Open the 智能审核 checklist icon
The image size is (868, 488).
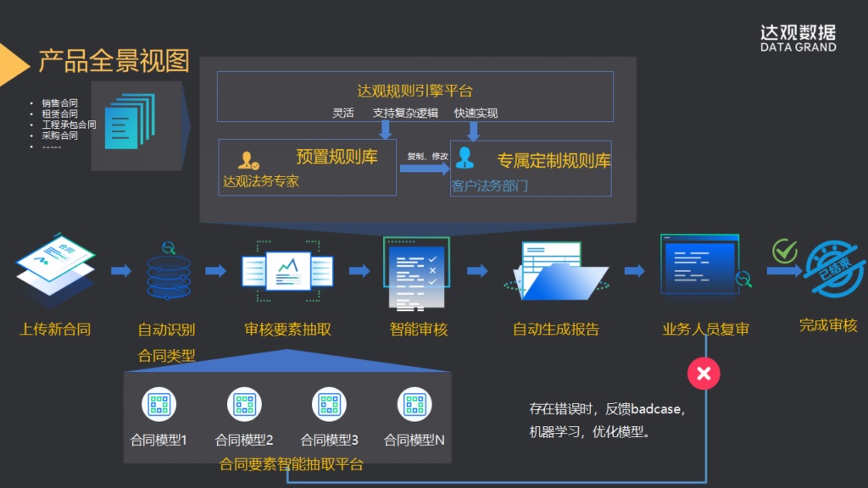tap(416, 272)
